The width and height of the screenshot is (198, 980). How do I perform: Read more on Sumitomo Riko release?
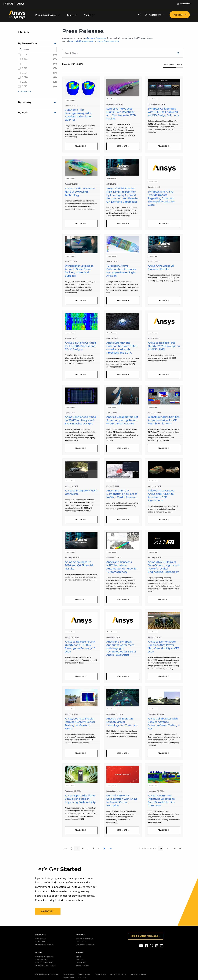pos(81,146)
